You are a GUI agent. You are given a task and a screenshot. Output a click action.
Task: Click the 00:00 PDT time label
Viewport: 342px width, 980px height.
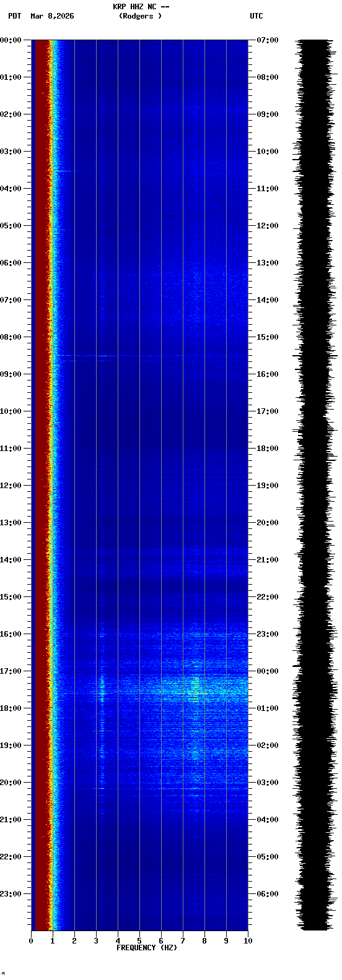(11, 40)
